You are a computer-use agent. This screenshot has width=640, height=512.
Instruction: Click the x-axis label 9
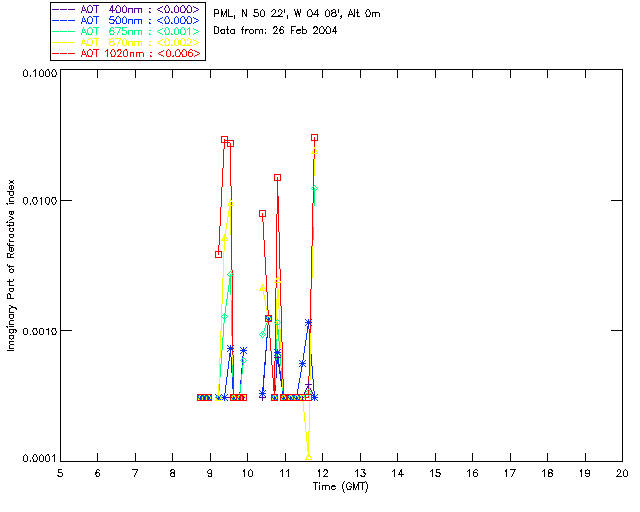[x=210, y=473]
